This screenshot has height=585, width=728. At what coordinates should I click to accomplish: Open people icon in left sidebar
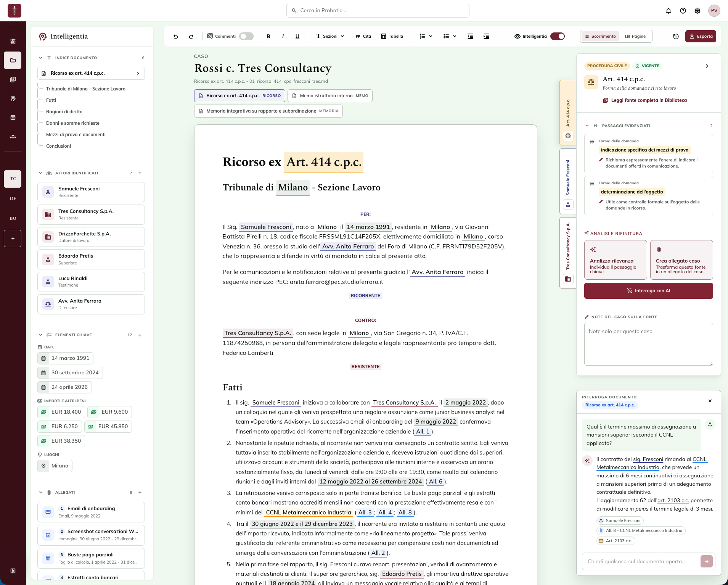[x=13, y=137]
